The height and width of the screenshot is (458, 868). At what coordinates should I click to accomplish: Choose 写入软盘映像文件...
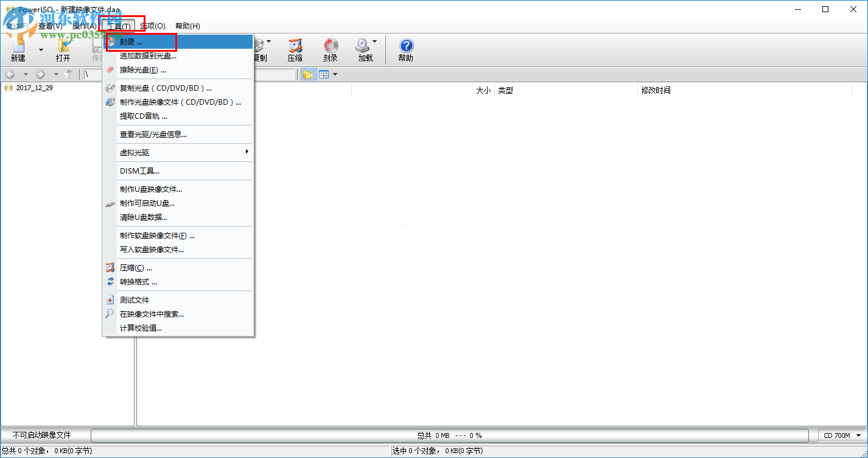178,250
